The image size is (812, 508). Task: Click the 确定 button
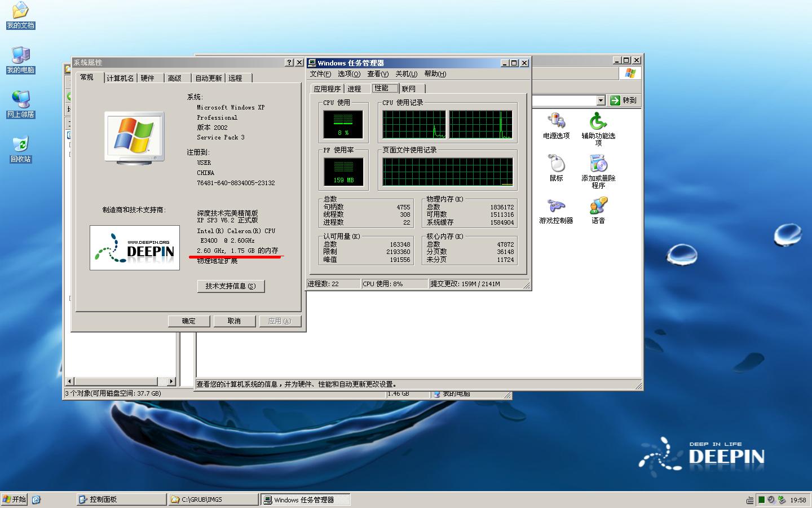189,321
